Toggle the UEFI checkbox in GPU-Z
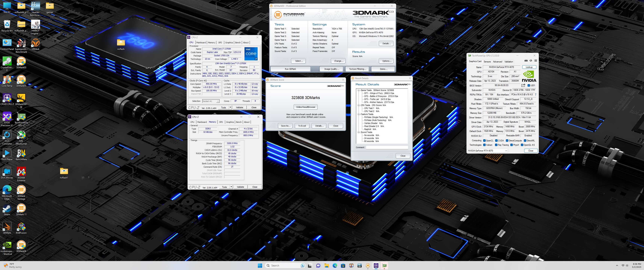 (529, 85)
